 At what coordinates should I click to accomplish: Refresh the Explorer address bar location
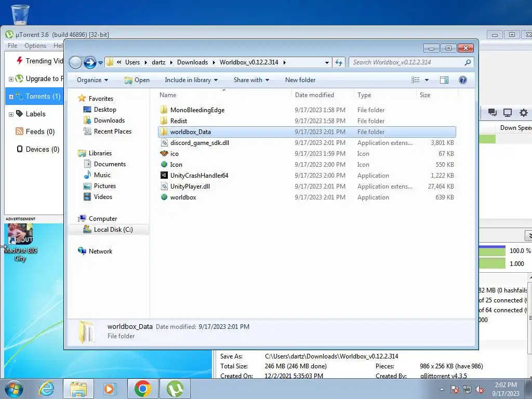[x=339, y=62]
